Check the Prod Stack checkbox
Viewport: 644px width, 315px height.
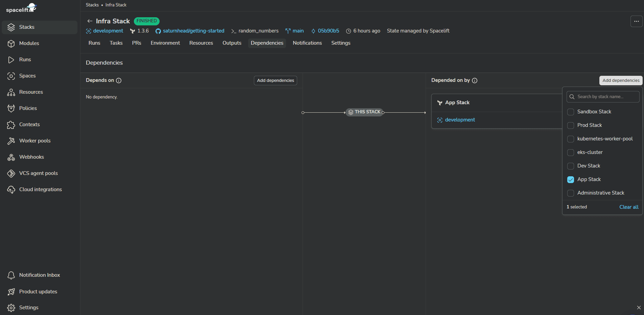pos(571,126)
